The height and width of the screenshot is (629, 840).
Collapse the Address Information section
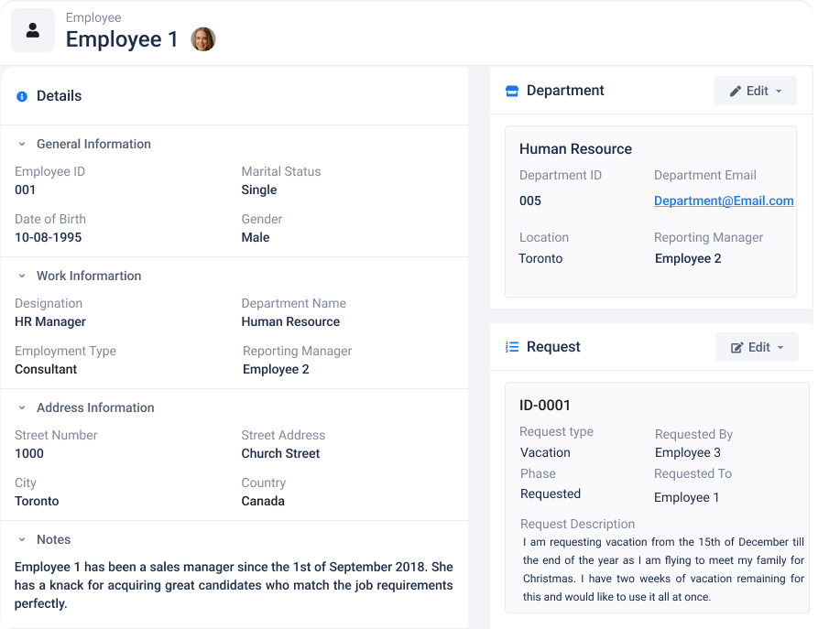[x=22, y=407]
